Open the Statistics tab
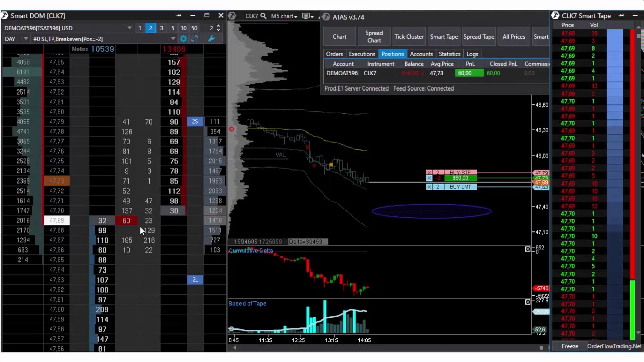644x362 pixels. (x=449, y=54)
